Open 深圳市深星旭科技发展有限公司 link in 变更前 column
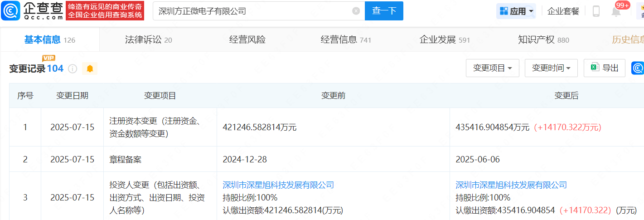Screen dimensions: 644x220 [x=278, y=185]
